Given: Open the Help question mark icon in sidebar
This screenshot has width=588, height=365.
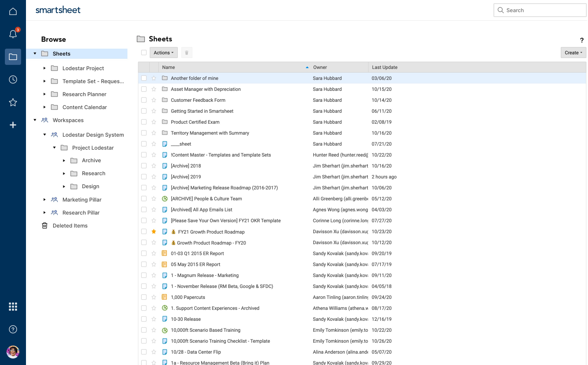Looking at the screenshot, I should [13, 329].
